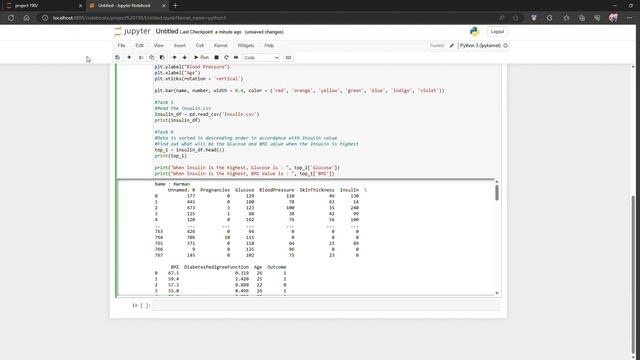Click the 'Name : Harman' output line
Screen dimensions: 640x360
pyautogui.click(x=172, y=184)
